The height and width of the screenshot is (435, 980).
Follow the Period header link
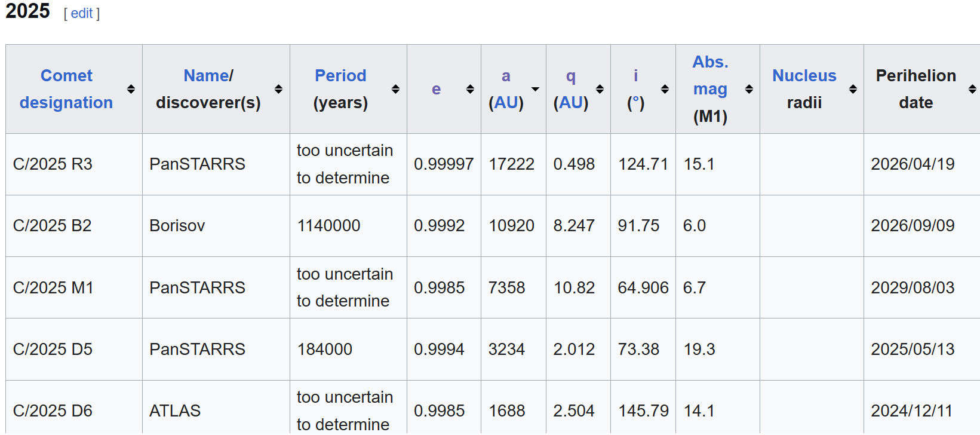[340, 76]
